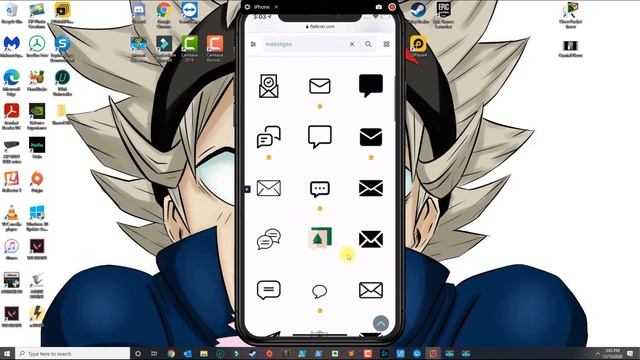Click the 'messages' search field
Image resolution: width=640 pixels, height=360 pixels.
point(304,44)
